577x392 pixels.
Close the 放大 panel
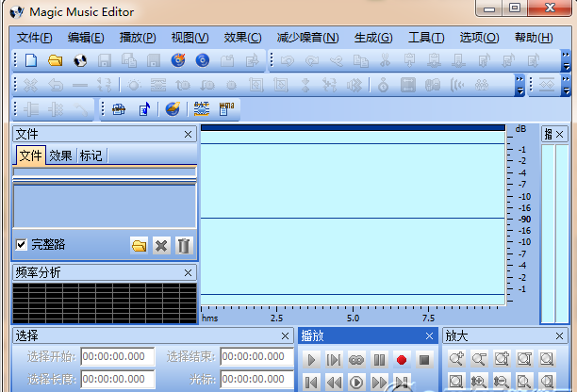point(560,335)
